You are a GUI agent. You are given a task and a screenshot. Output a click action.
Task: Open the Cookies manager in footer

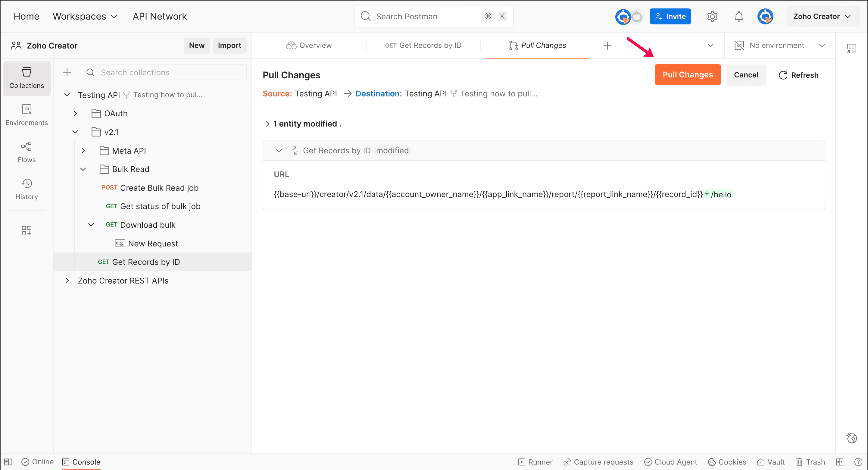(x=727, y=462)
